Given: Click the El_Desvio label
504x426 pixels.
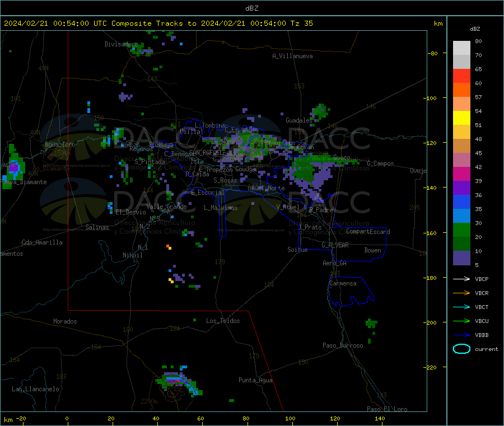Looking at the screenshot, I should [130, 212].
